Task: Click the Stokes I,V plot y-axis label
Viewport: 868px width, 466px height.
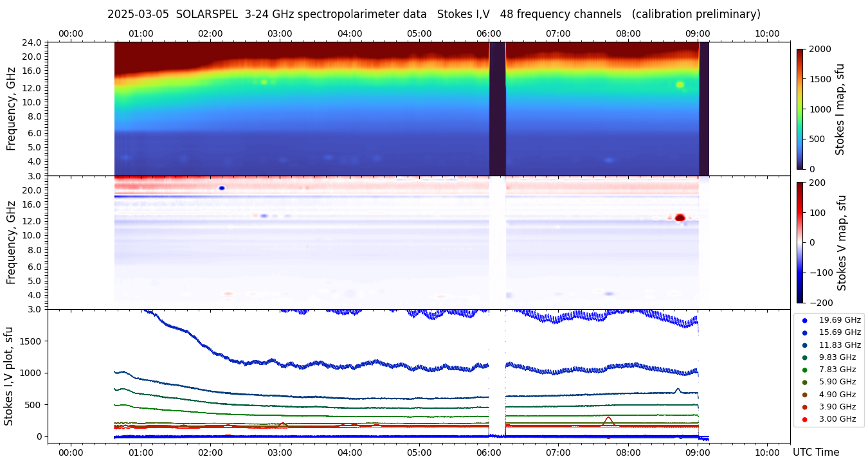Action: (x=9, y=376)
